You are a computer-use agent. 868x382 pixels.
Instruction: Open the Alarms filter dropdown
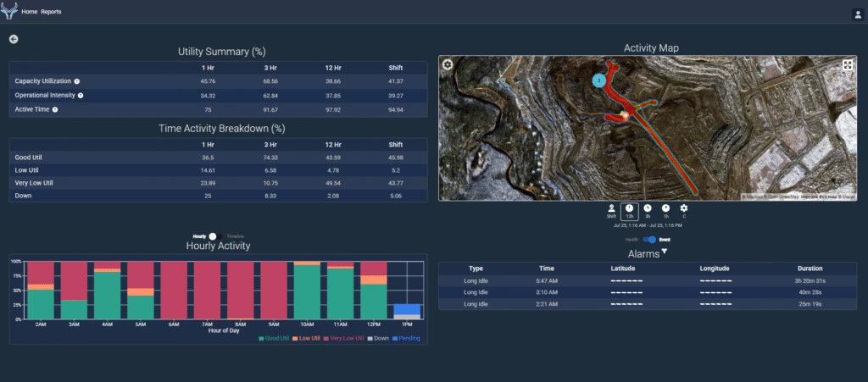click(x=665, y=252)
